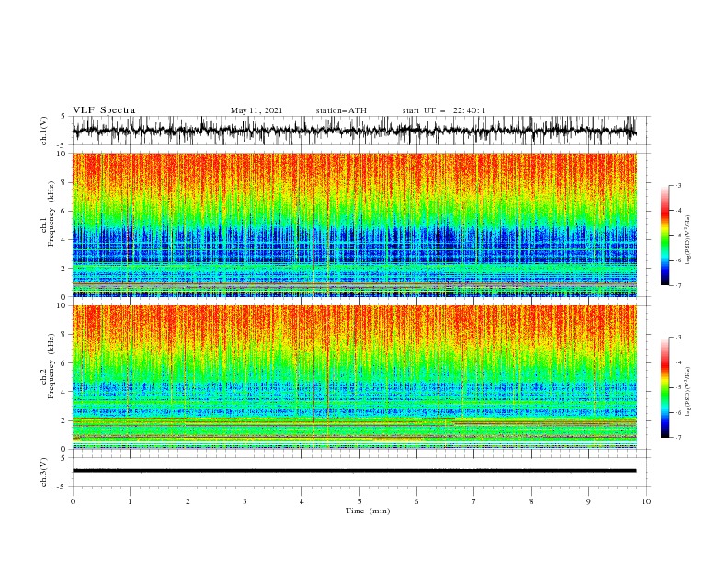This screenshot has width=728, height=563.
Task: Click the 'VLF Spectra' title text
Action: pos(104,110)
